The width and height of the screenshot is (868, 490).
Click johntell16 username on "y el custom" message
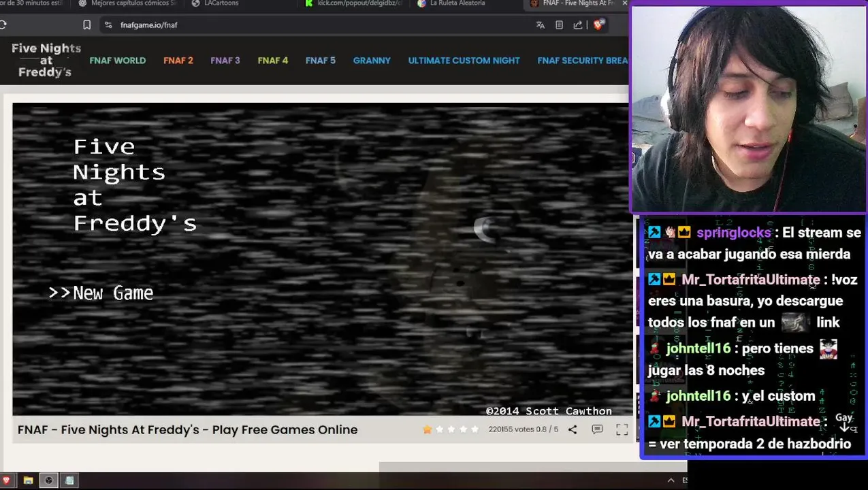point(698,396)
